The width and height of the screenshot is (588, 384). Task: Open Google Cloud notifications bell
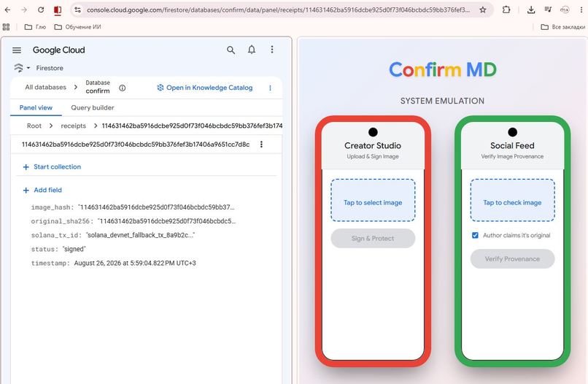252,50
